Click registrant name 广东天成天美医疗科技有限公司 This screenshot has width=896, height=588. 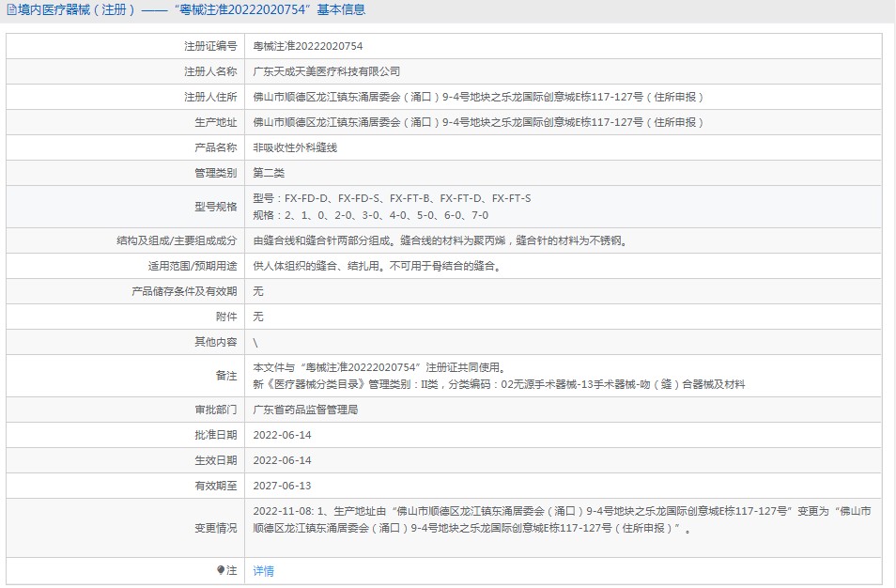326,71
